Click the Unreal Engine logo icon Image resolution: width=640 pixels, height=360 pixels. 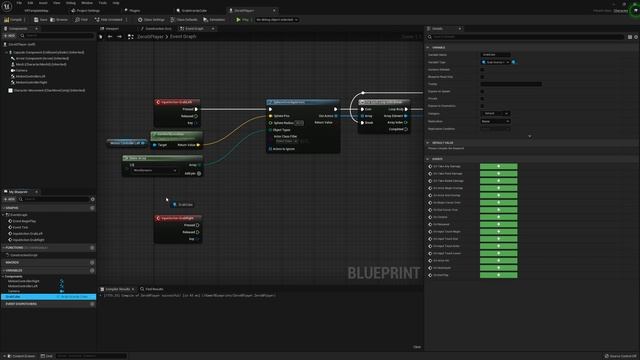tap(7, 7)
